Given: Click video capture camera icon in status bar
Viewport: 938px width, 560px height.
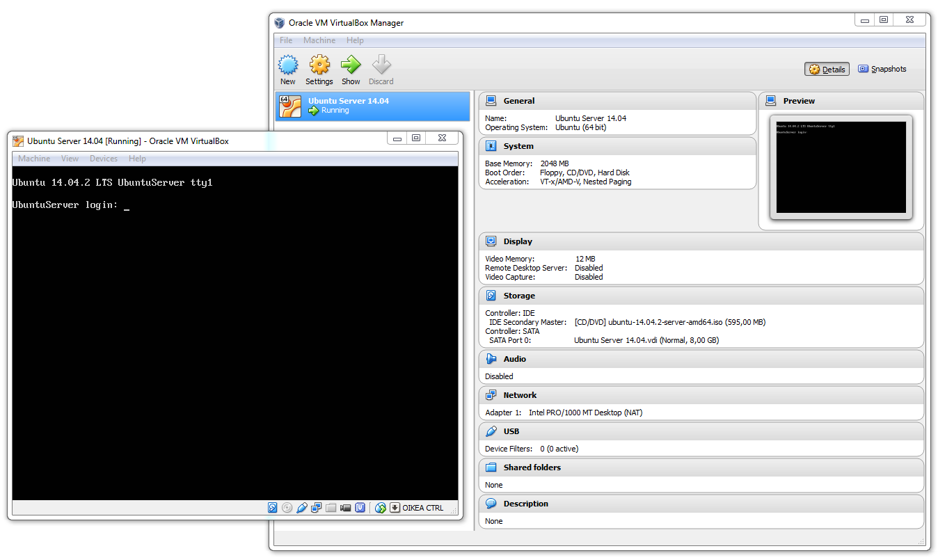Looking at the screenshot, I should tap(346, 508).
